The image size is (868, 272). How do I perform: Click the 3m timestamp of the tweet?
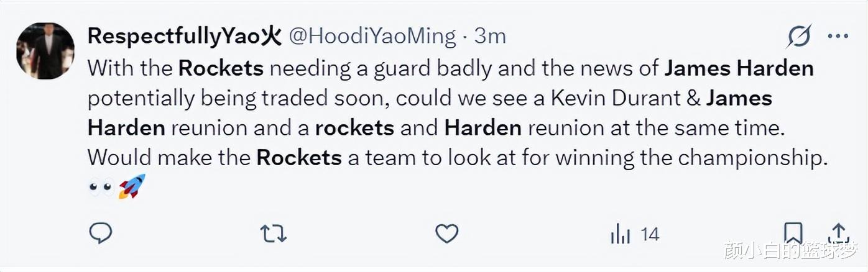[x=490, y=36]
